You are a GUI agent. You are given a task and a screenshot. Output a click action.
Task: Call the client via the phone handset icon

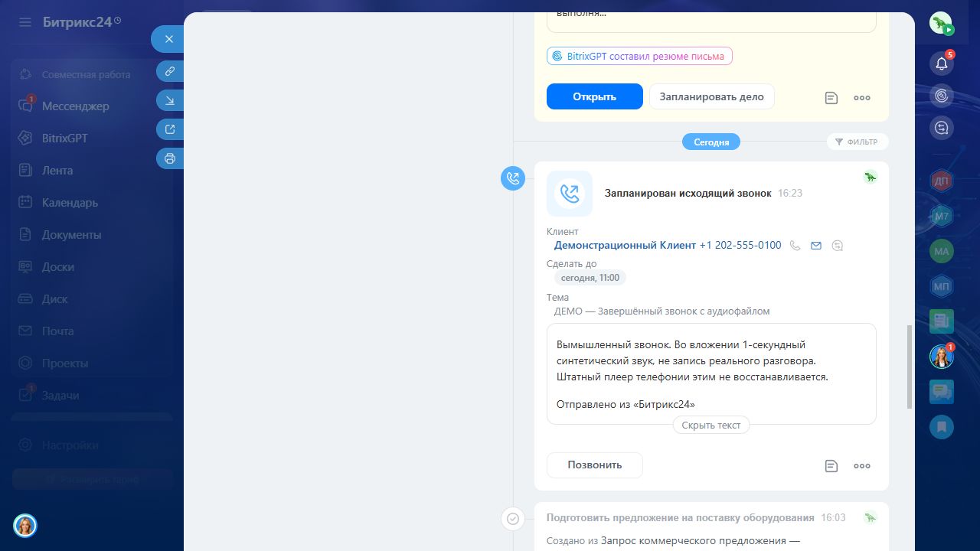point(795,246)
